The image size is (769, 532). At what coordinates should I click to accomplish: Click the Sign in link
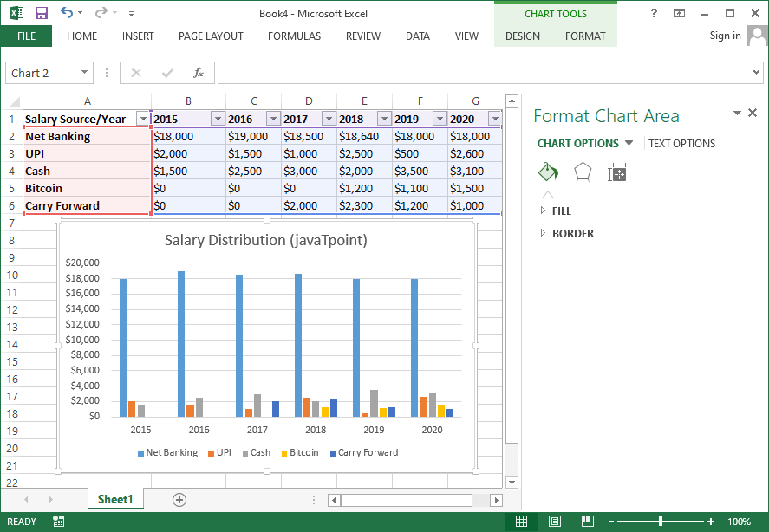point(725,36)
